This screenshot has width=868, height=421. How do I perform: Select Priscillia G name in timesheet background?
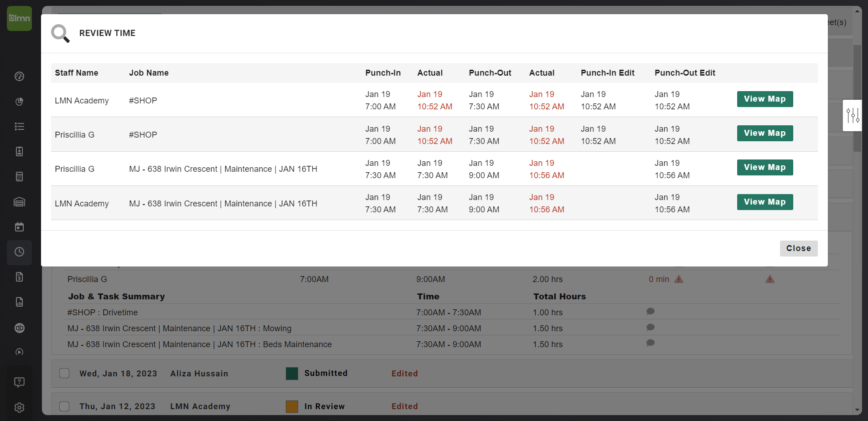[x=87, y=279]
